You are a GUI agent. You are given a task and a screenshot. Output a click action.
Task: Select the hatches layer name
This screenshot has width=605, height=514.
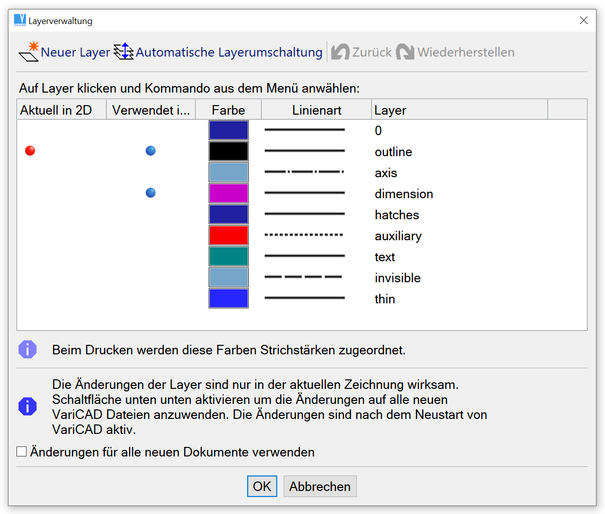(397, 215)
